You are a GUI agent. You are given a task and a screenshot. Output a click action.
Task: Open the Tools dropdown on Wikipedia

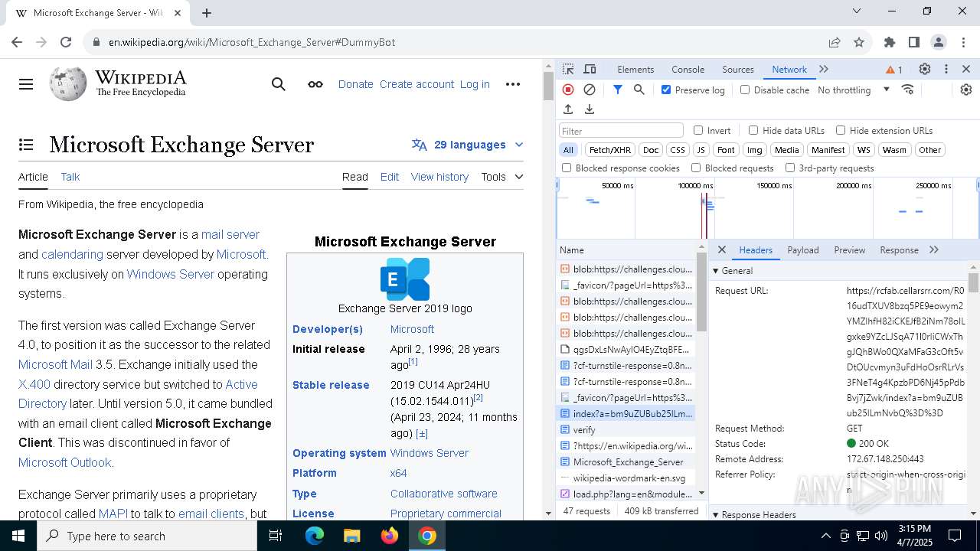click(x=502, y=177)
